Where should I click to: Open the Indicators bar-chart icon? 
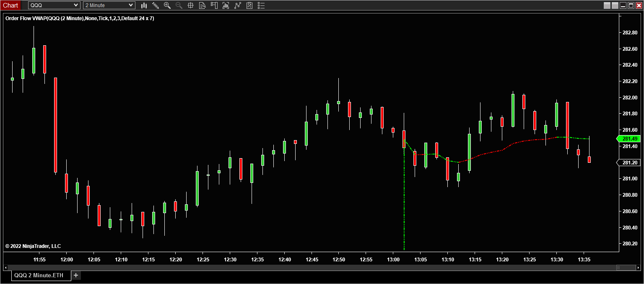226,5
